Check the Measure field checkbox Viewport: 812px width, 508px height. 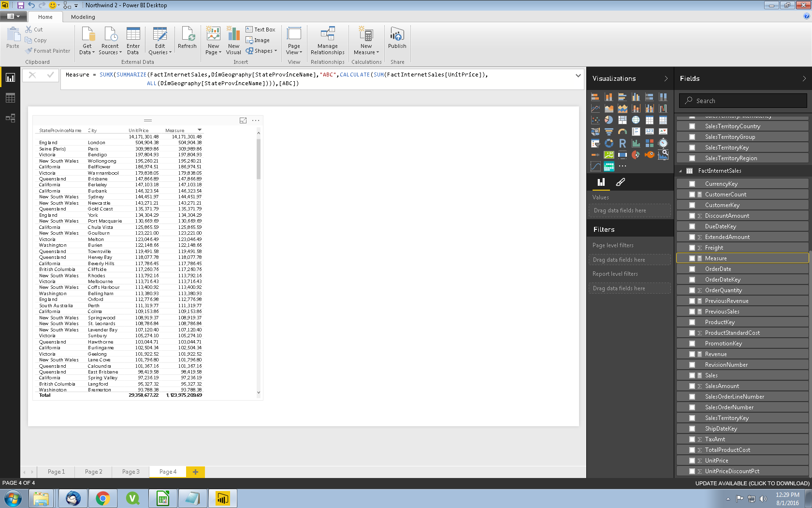point(692,258)
